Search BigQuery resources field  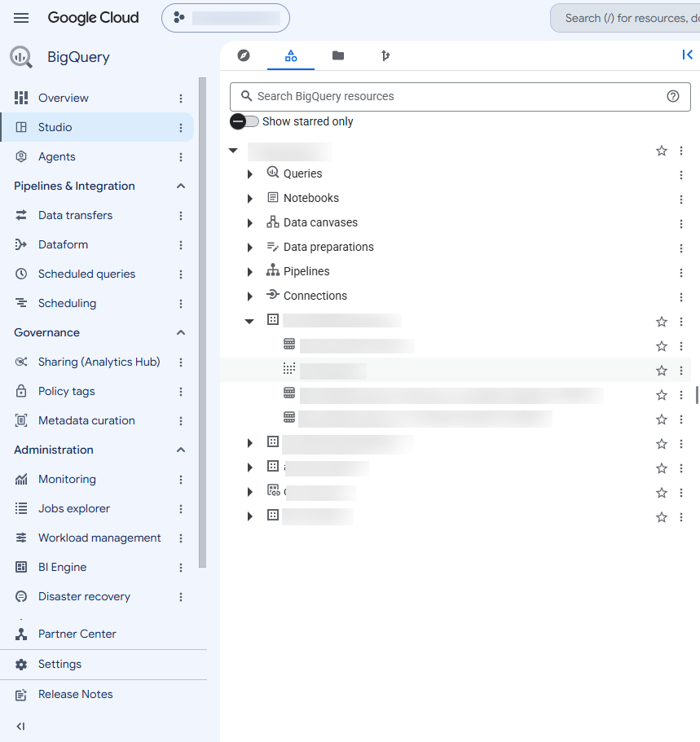pos(460,97)
